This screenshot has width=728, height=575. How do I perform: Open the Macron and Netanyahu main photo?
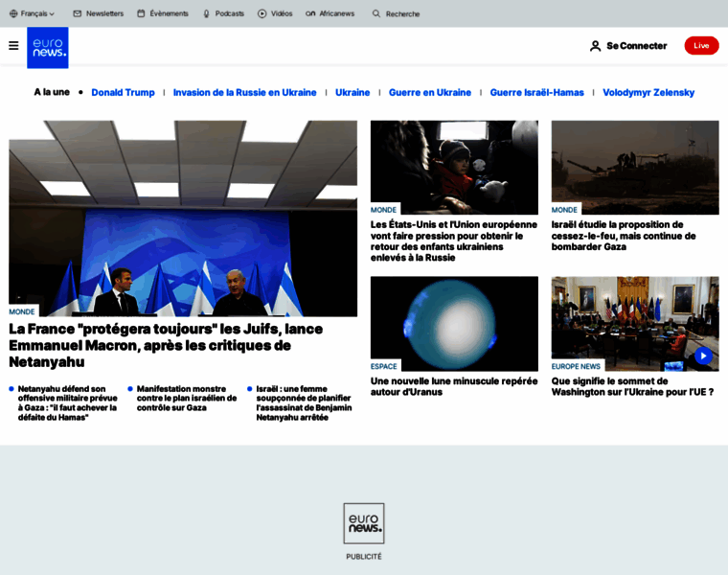coord(183,218)
